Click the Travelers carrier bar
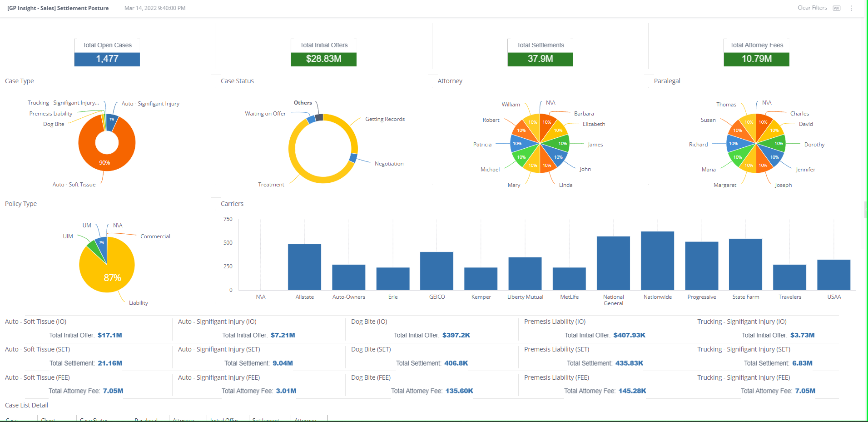This screenshot has width=868, height=422. tap(790, 277)
